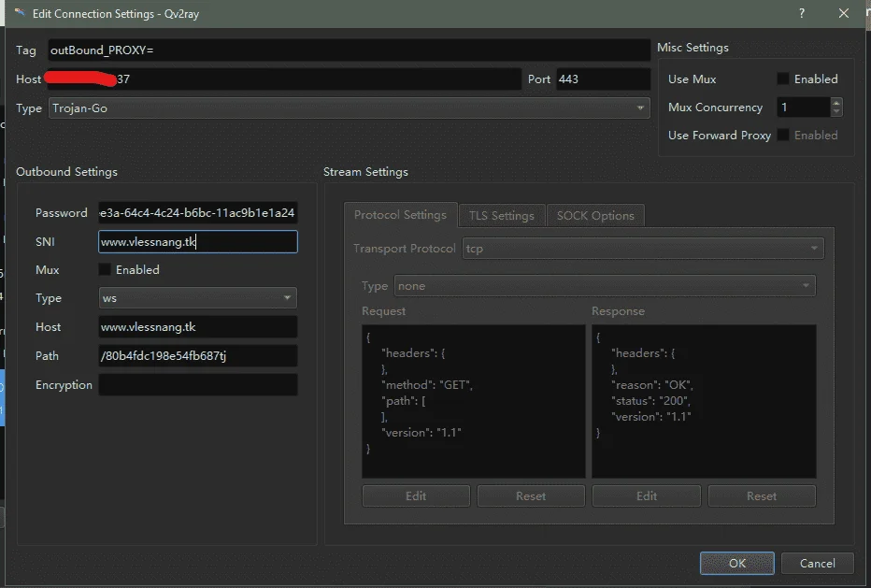
Task: Open the ws Type dropdown in Outbound Settings
Action: click(x=198, y=298)
